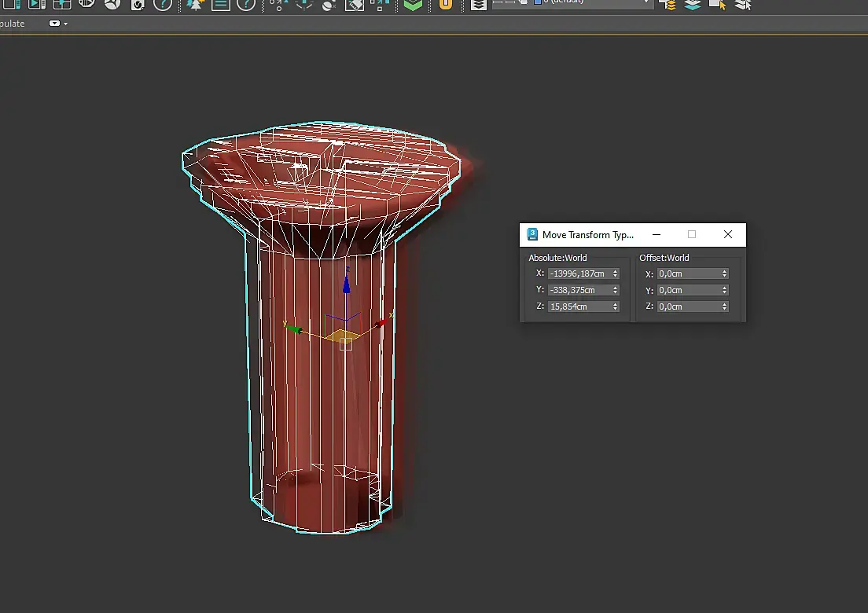This screenshot has height=613, width=868.
Task: Click the green chevron icon in the toolbar
Action: [413, 5]
